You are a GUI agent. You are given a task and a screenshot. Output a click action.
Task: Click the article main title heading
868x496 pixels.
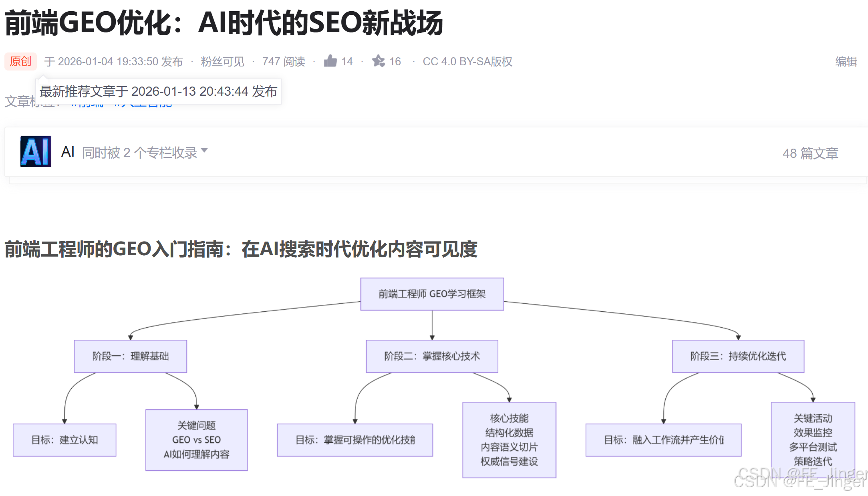[x=224, y=23]
